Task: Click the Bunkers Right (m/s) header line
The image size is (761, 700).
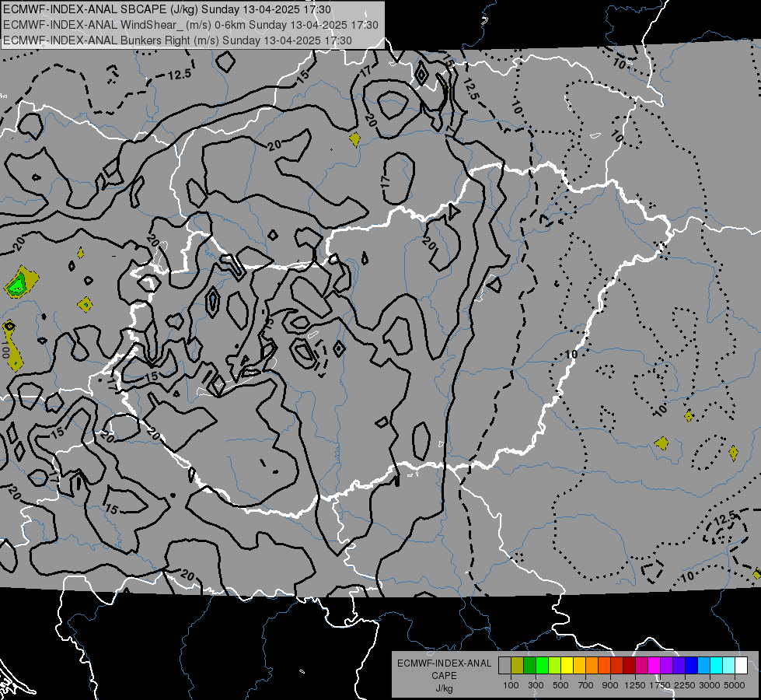Action: (x=178, y=40)
